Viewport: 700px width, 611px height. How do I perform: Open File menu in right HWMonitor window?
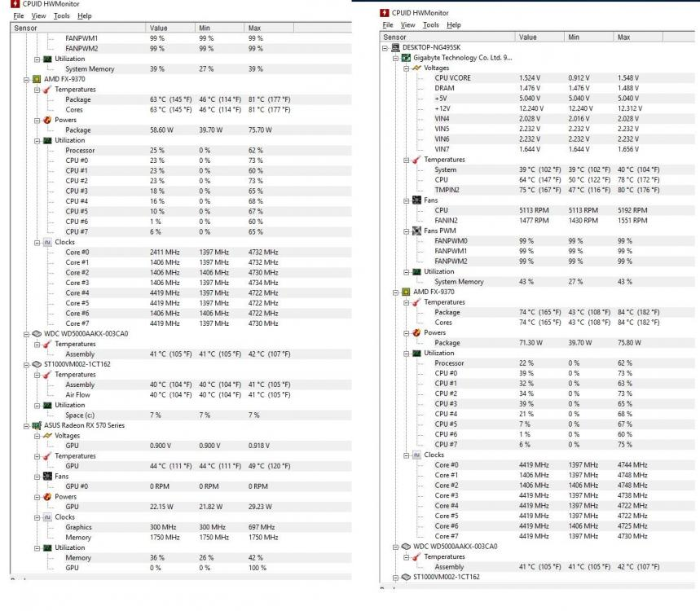tap(388, 25)
